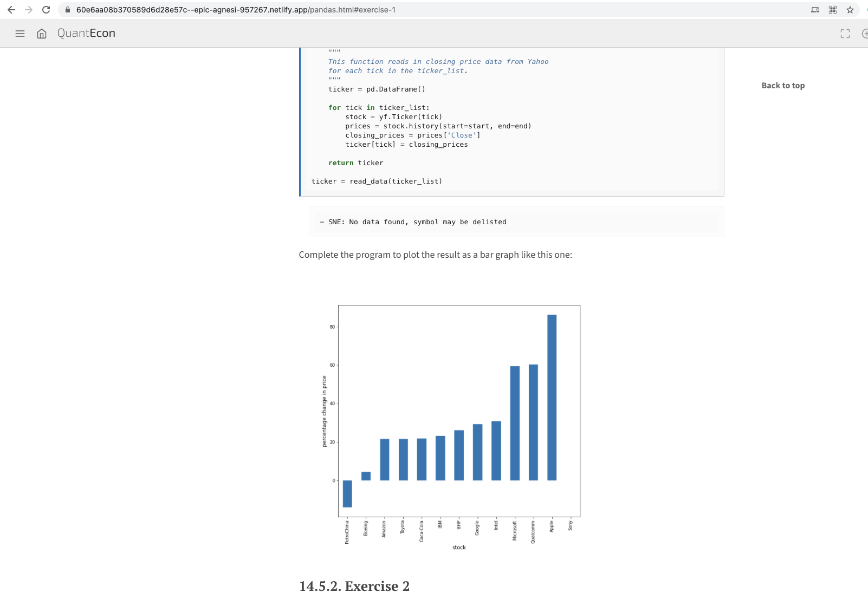868x605 pixels.
Task: Click the 'percentage change in price' axis label
Action: coord(325,411)
